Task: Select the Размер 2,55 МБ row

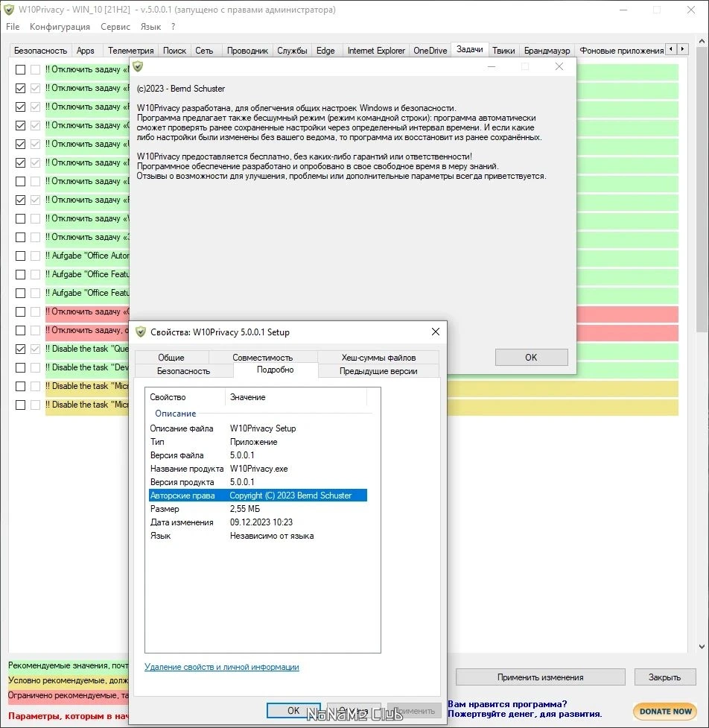Action: 258,509
